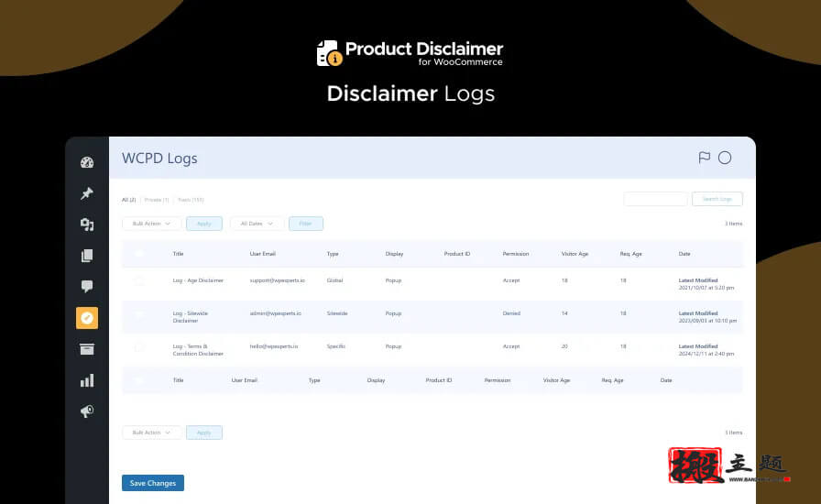Click the flag icon in WCPD Logs header
The image size is (821, 504).
pyautogui.click(x=705, y=158)
